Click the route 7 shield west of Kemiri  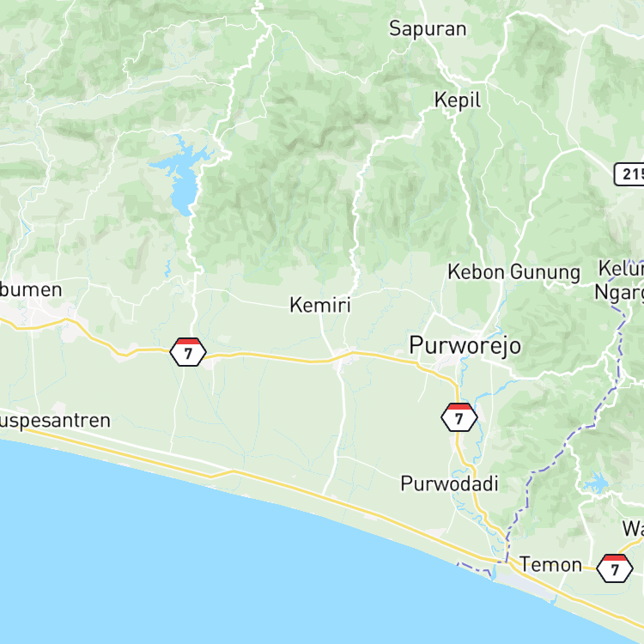tap(188, 352)
